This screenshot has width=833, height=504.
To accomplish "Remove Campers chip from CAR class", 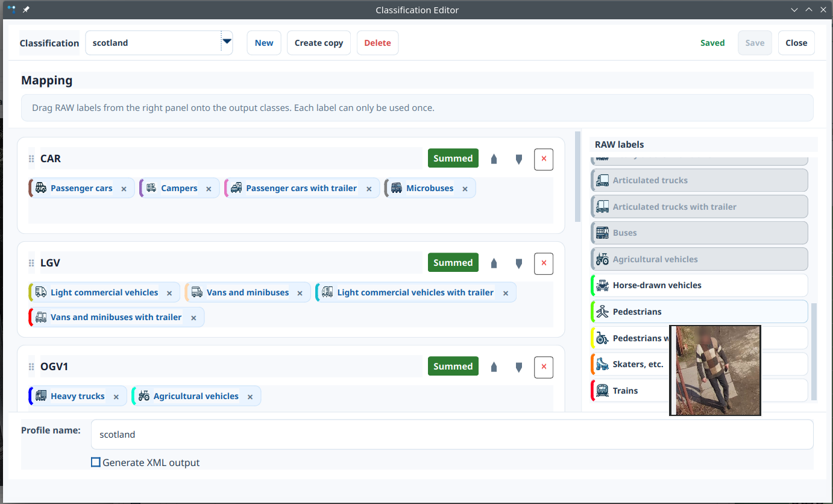I will [x=209, y=189].
